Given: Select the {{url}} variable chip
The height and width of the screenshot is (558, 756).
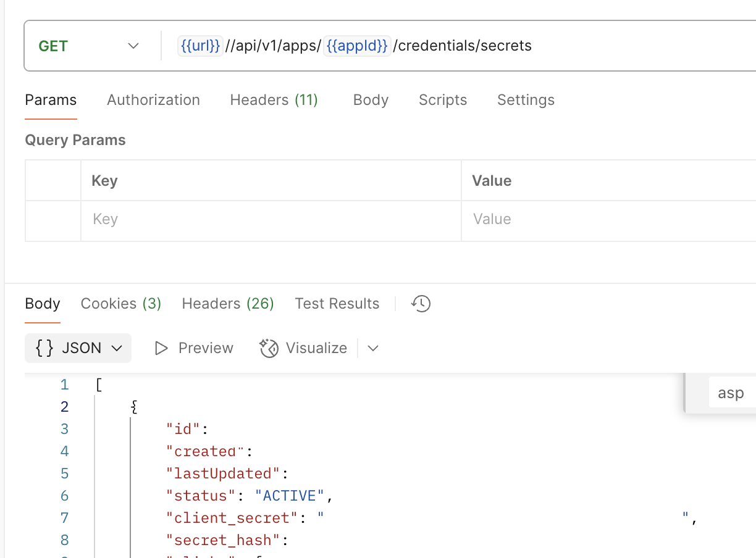Looking at the screenshot, I should point(200,45).
